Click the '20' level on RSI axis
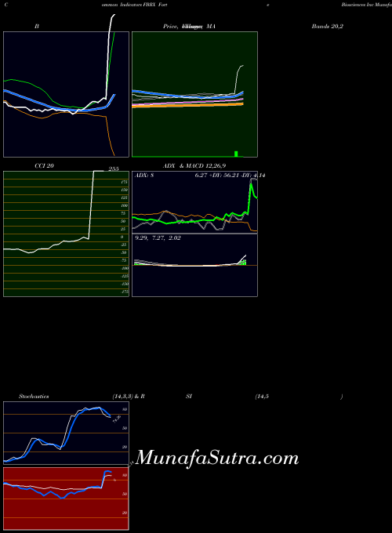The image size is (392, 533). (x=125, y=513)
